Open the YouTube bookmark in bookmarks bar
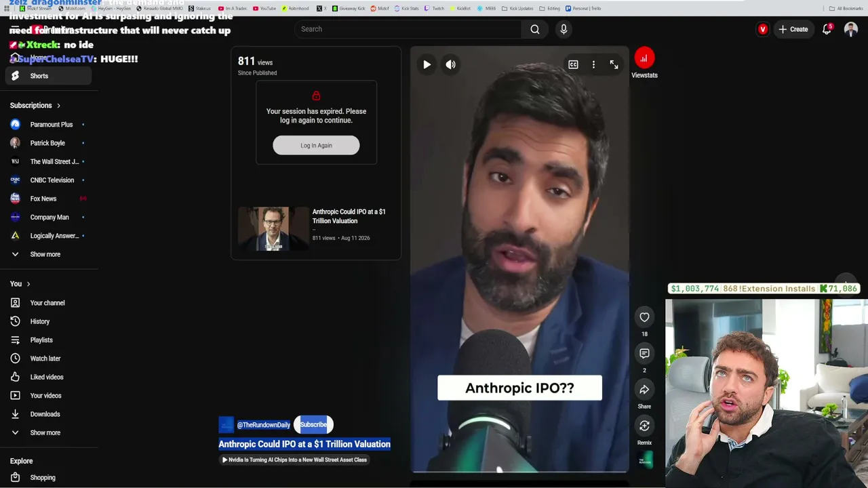868x488 pixels. click(264, 8)
